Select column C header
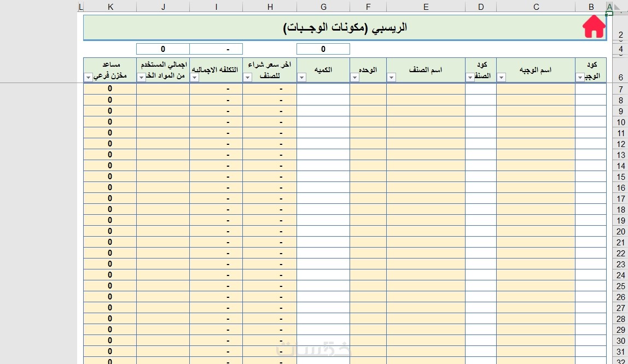Screen dimensions: 628x364 click(536, 7)
